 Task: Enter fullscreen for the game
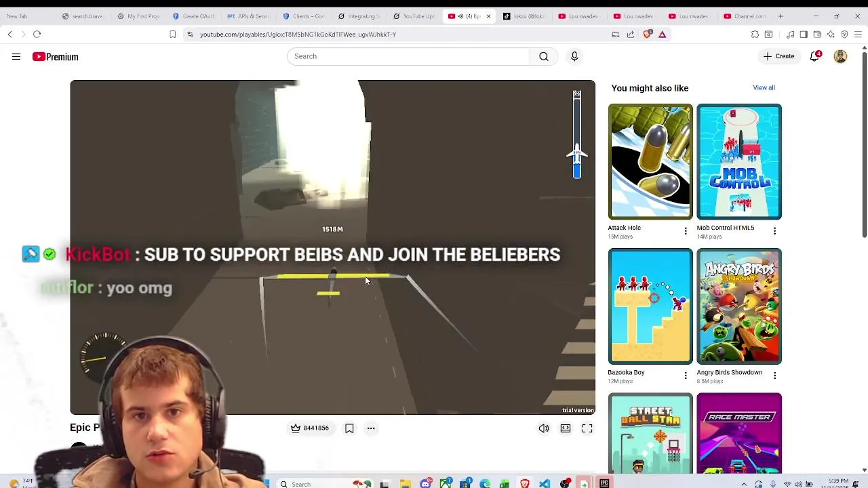(587, 428)
